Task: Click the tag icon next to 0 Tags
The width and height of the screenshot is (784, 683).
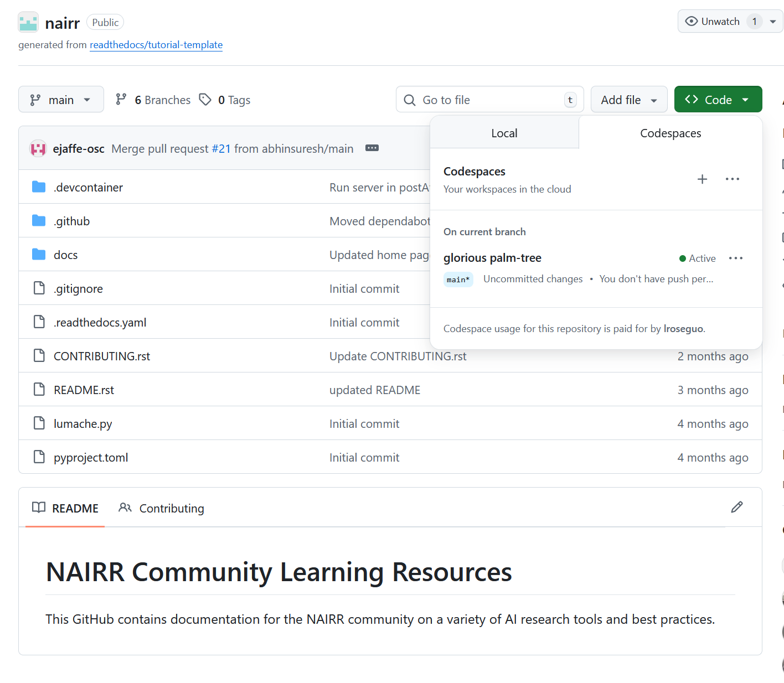Action: [205, 100]
